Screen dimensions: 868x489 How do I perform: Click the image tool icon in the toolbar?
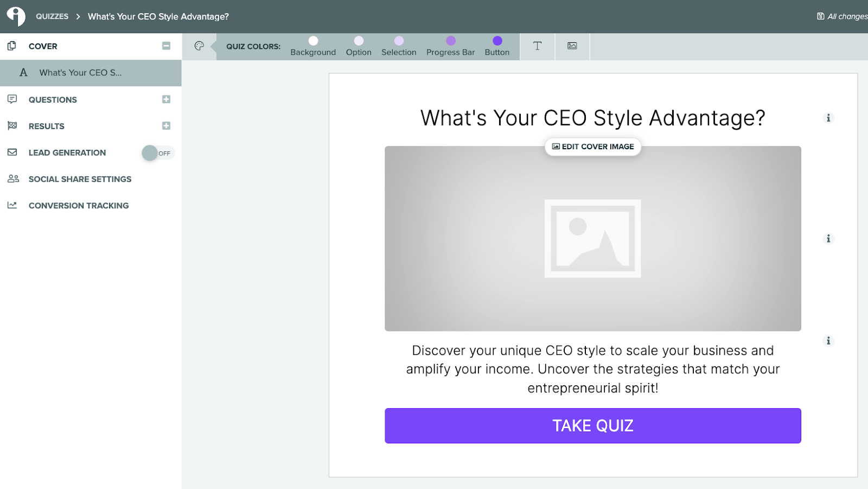(572, 46)
